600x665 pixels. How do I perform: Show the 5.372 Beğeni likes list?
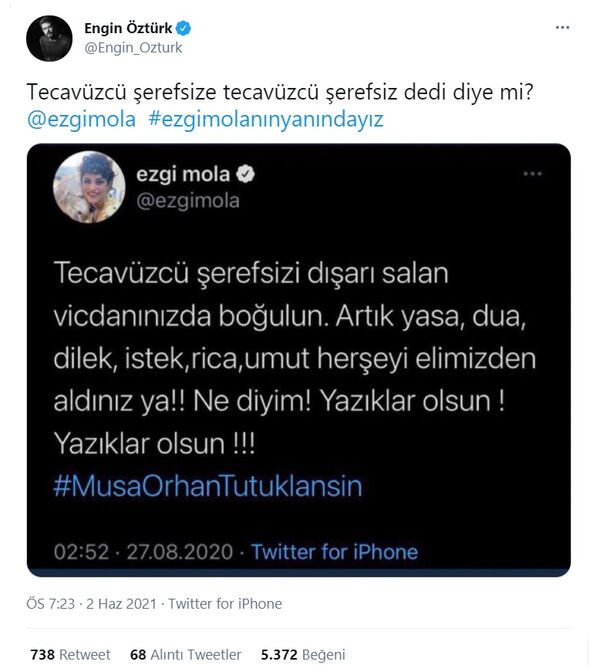point(302,654)
